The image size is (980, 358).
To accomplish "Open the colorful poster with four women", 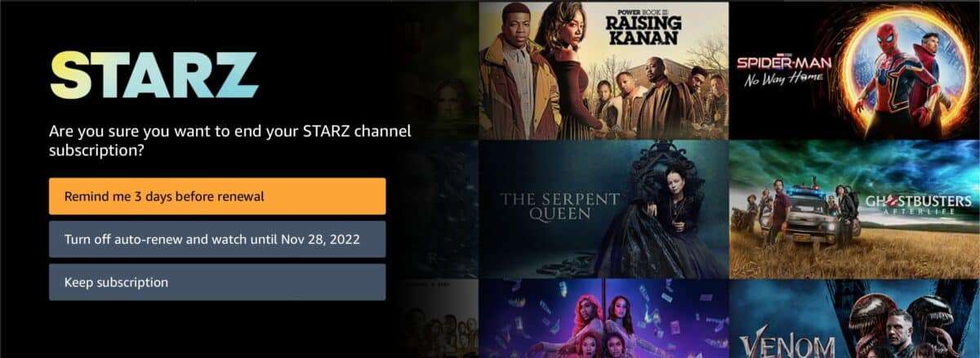I will [x=604, y=319].
